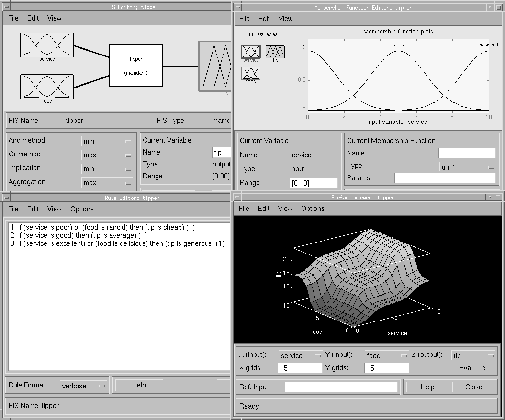This screenshot has width=505, height=420.
Task: Open View menu in Surface Viewer
Action: click(285, 209)
